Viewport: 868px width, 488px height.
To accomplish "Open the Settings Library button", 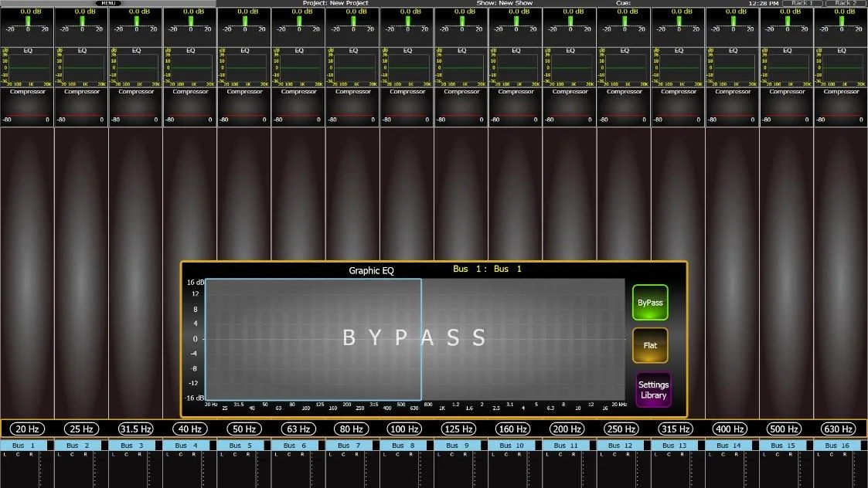I will 653,389.
